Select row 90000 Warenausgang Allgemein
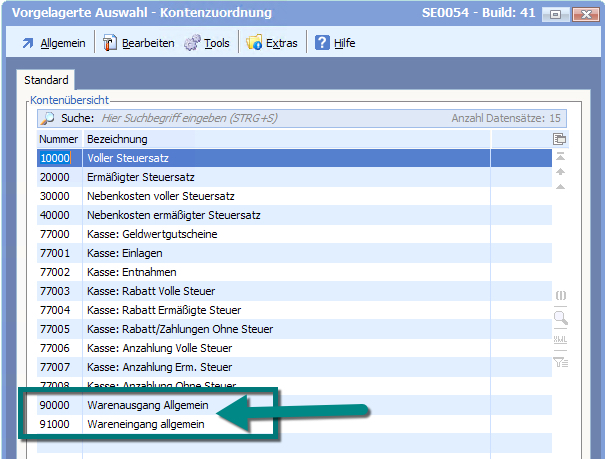 (146, 405)
